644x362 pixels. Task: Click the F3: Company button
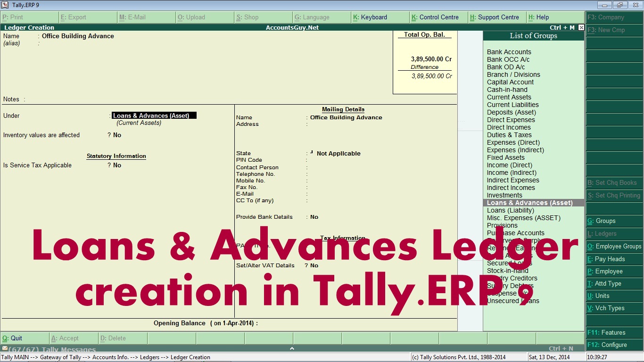[614, 17]
